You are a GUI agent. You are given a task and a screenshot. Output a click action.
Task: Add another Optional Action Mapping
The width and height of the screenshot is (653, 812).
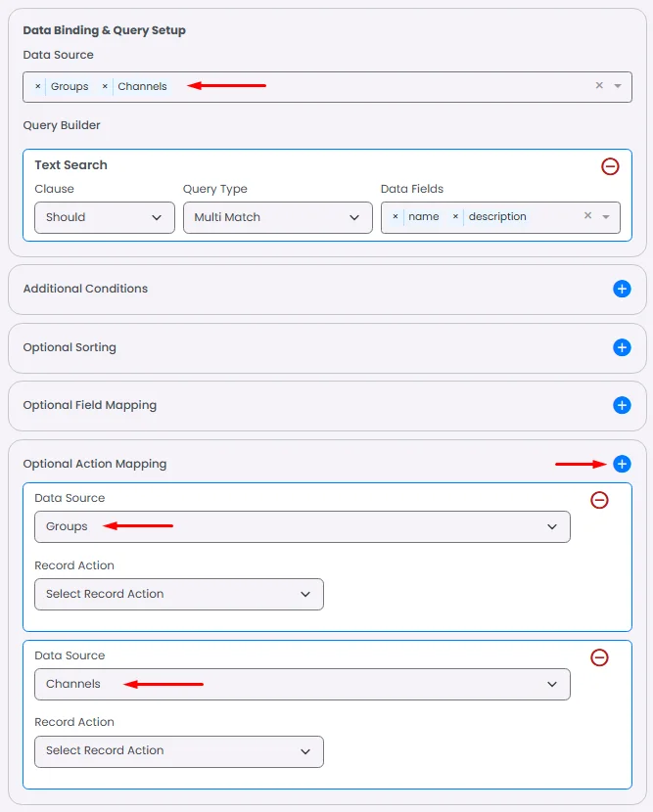(622, 464)
